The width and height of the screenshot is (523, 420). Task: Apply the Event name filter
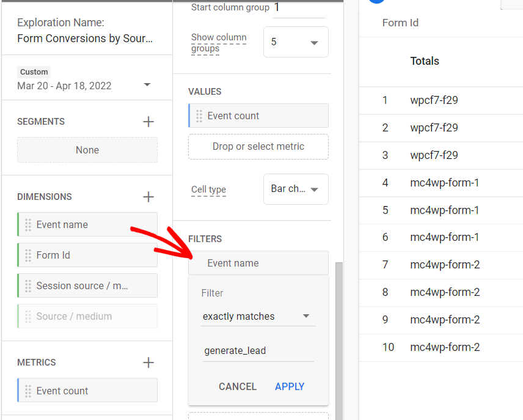pyautogui.click(x=290, y=386)
